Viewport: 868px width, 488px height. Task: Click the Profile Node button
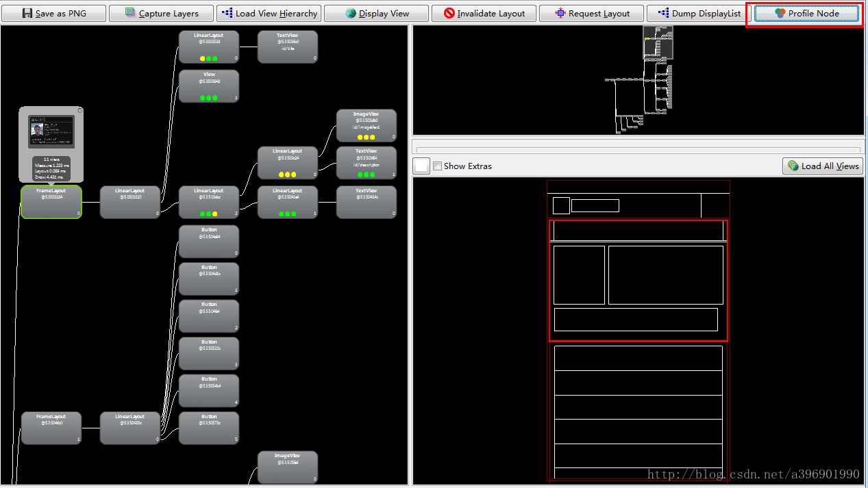[x=806, y=13]
